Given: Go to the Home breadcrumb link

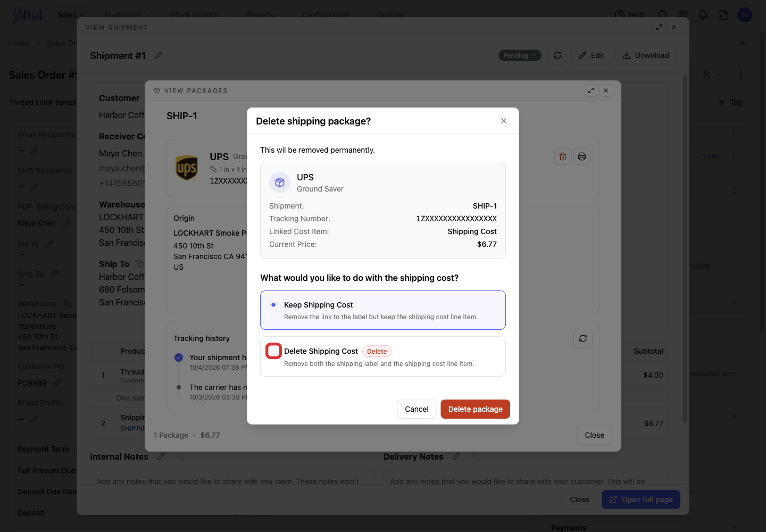Looking at the screenshot, I should (x=19, y=43).
